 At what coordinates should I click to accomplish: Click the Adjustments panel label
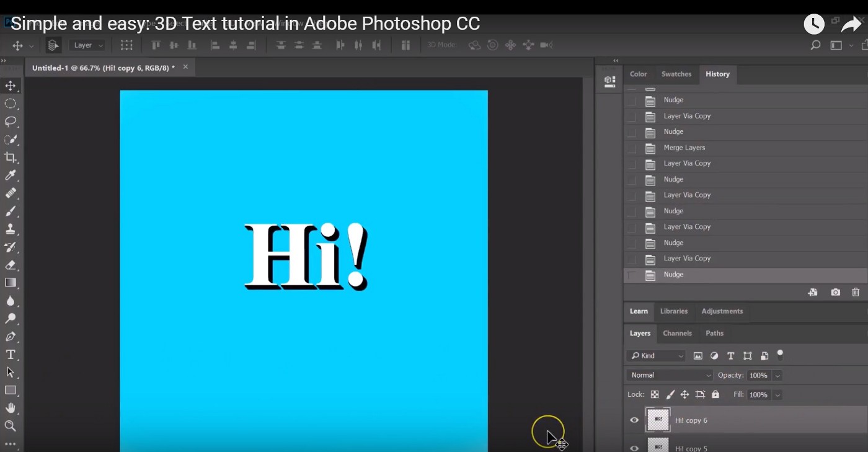point(722,311)
